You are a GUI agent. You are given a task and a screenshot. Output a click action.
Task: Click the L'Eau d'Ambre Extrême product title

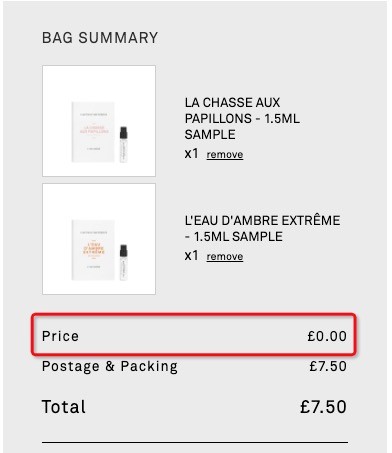262,228
